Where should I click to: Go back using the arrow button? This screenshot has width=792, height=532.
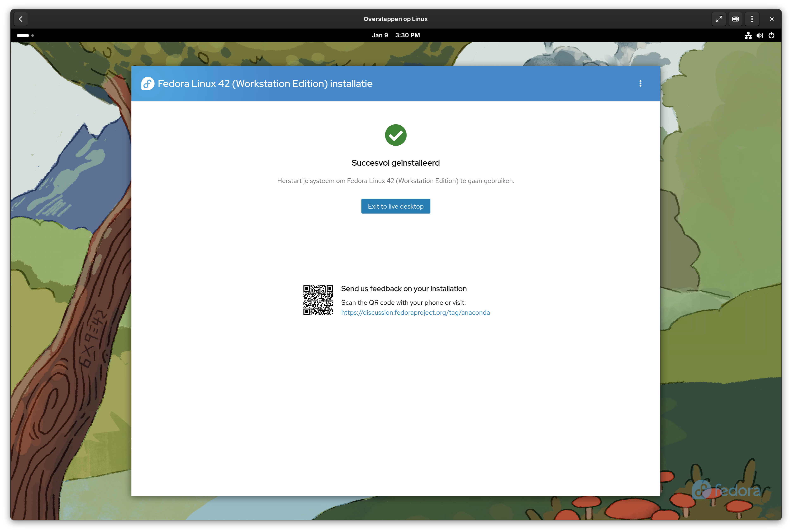(x=21, y=19)
